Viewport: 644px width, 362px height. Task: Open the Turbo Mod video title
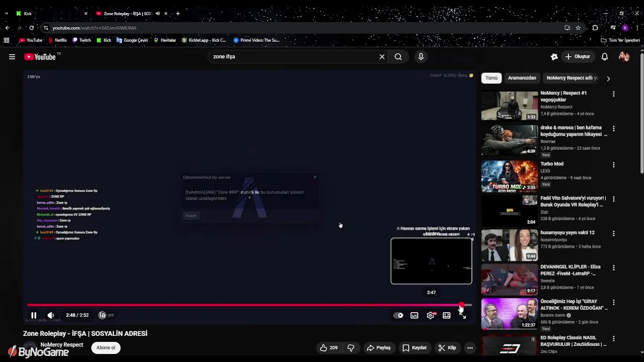click(x=552, y=164)
